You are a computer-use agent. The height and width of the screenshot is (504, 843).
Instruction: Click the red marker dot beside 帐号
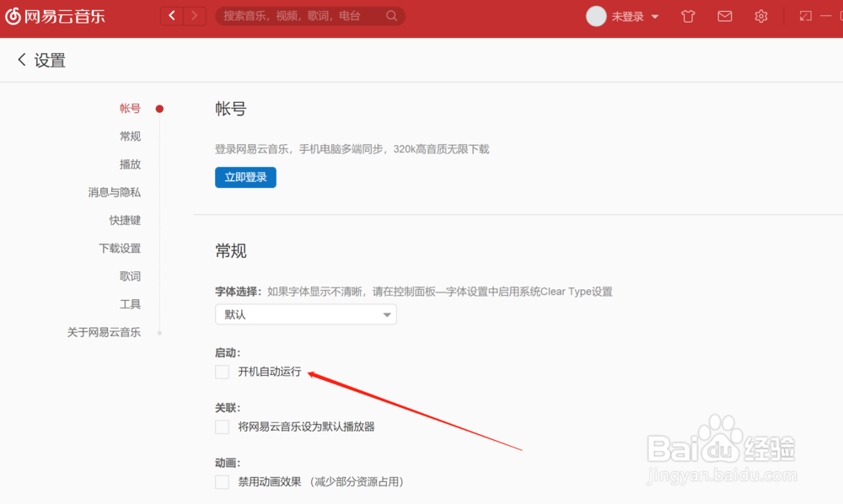pyautogui.click(x=159, y=109)
